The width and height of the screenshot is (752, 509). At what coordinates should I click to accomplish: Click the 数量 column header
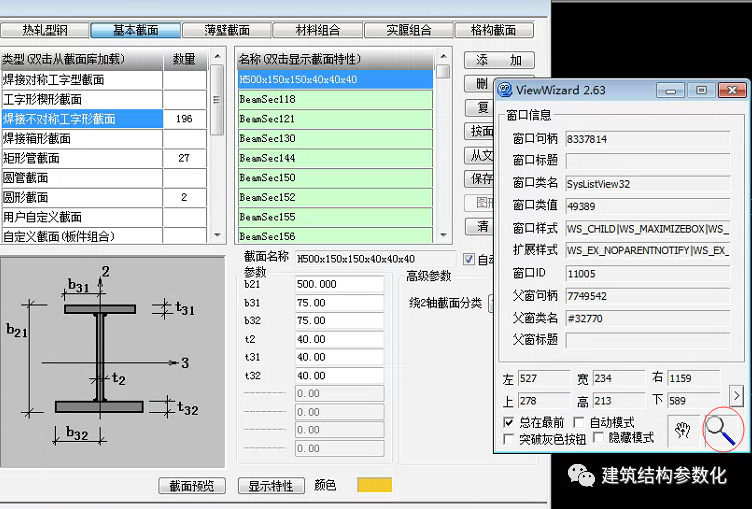pos(185,59)
